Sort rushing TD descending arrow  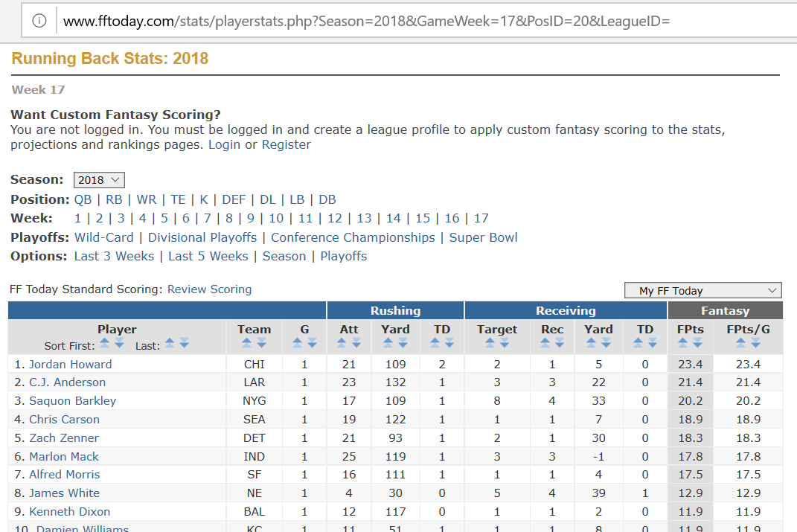449,343
